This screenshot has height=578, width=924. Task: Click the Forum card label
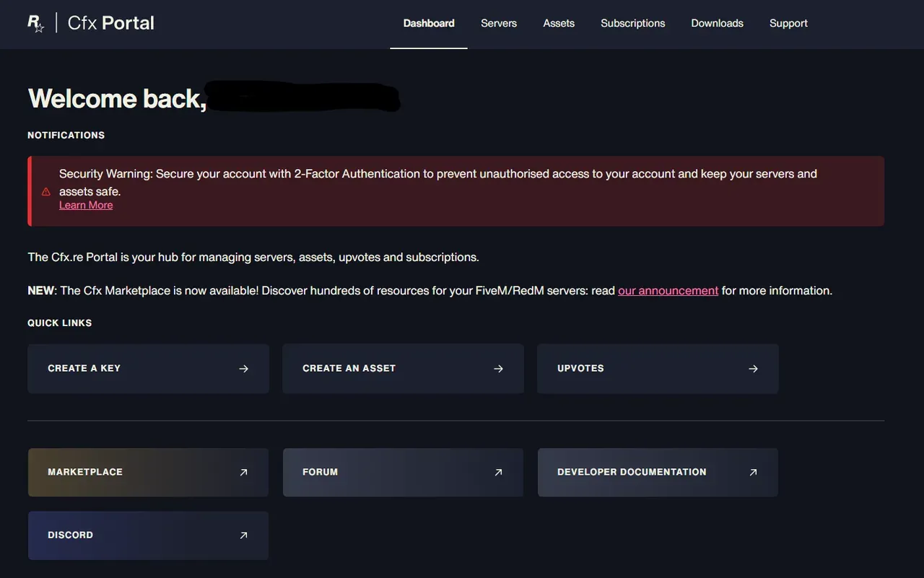[x=321, y=472]
